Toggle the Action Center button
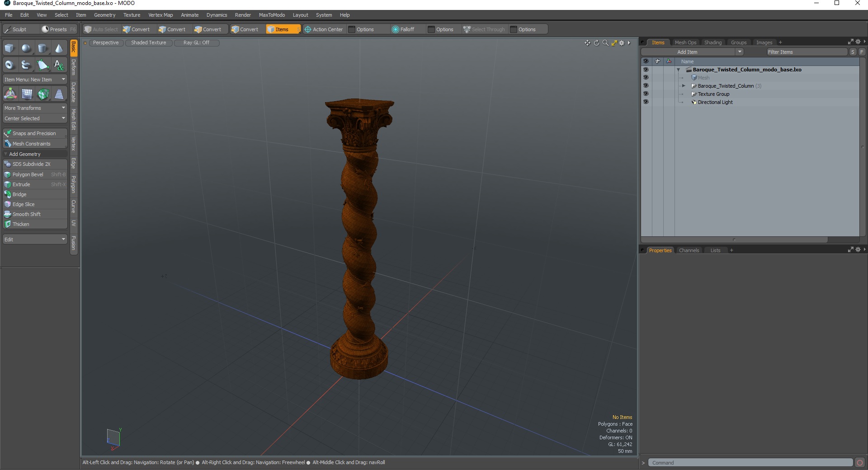This screenshot has width=868, height=470. (324, 29)
